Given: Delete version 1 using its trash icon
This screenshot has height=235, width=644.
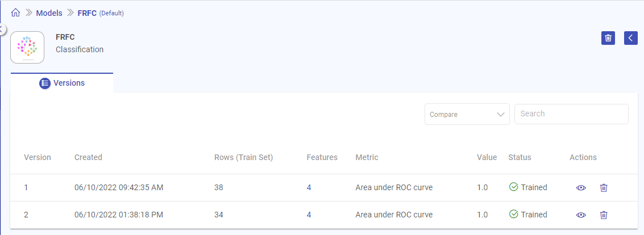Looking at the screenshot, I should (604, 188).
